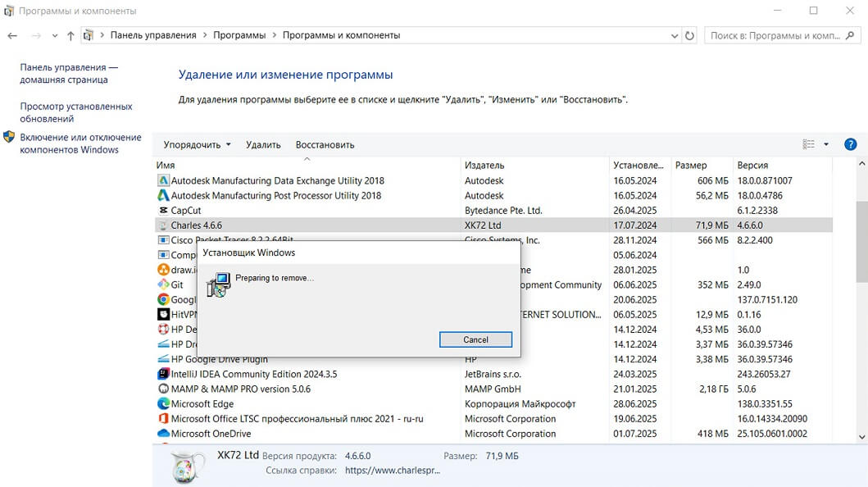Viewport: 868px width, 487px height.
Task: Click version 137.0.7151.120 cell
Action: click(767, 299)
